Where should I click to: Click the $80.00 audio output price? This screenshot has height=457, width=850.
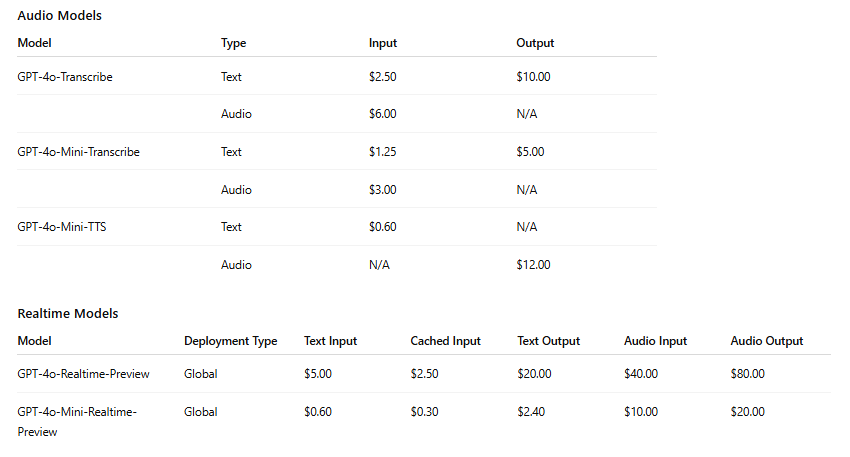point(748,374)
